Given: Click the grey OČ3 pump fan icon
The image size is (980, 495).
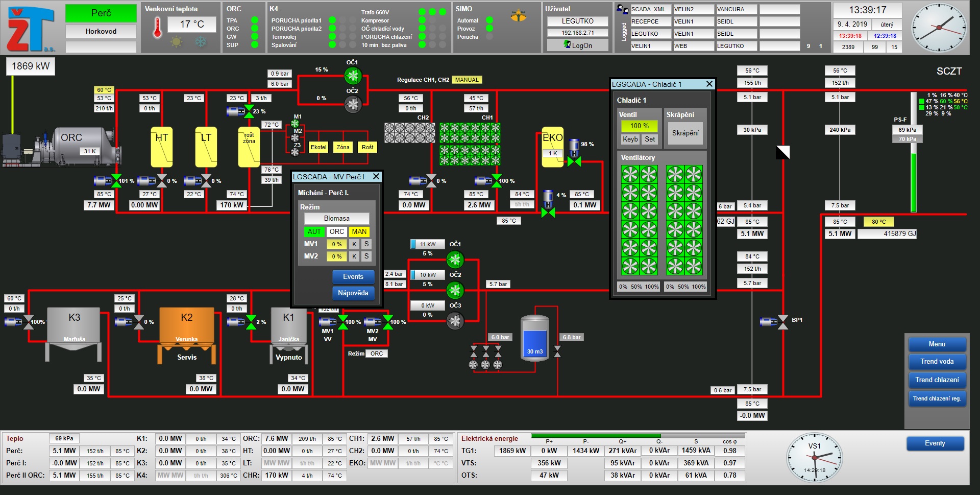Looking at the screenshot, I should [x=455, y=321].
